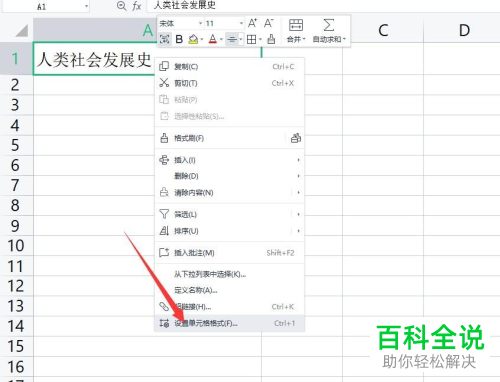Open the font color dropdown arrow
This screenshot has width=500, height=382.
pos(221,40)
